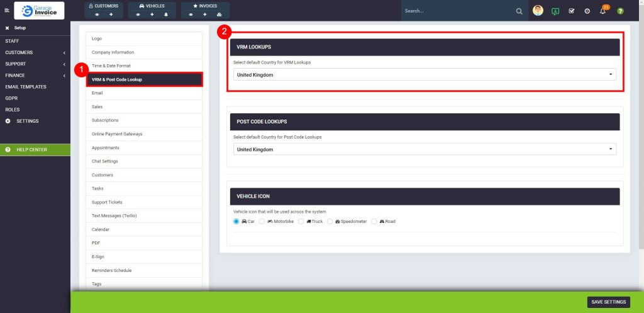Open the notifications bell icon
Image resolution: width=644 pixels, height=313 pixels.
[x=602, y=11]
